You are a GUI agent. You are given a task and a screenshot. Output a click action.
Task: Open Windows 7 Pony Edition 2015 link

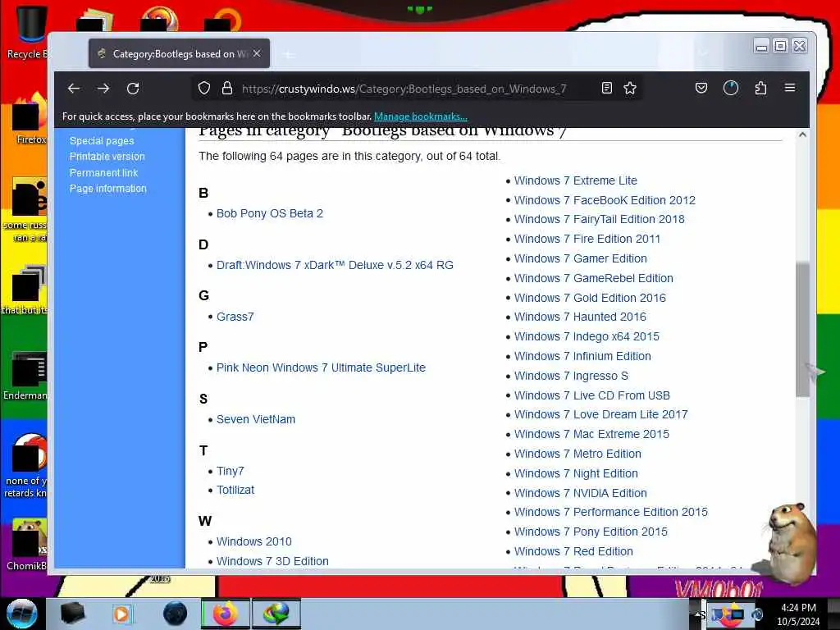pyautogui.click(x=591, y=532)
